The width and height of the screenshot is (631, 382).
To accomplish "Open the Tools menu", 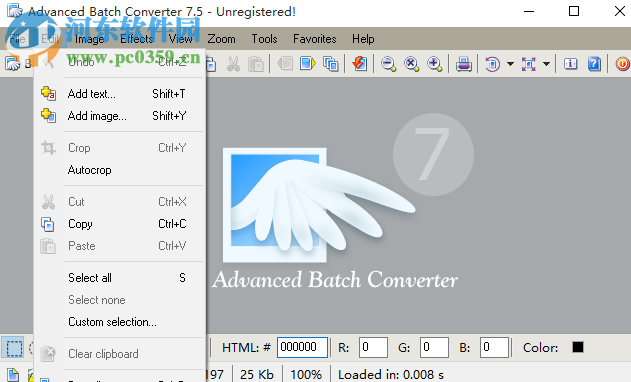I will (x=264, y=39).
